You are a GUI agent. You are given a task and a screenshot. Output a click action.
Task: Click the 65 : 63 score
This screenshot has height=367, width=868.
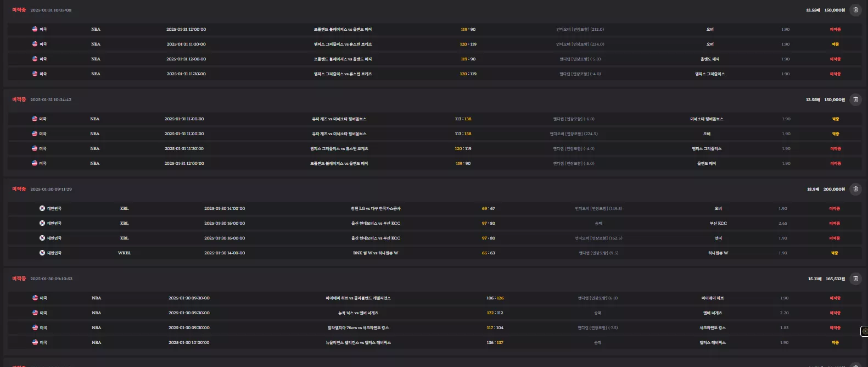pos(488,253)
